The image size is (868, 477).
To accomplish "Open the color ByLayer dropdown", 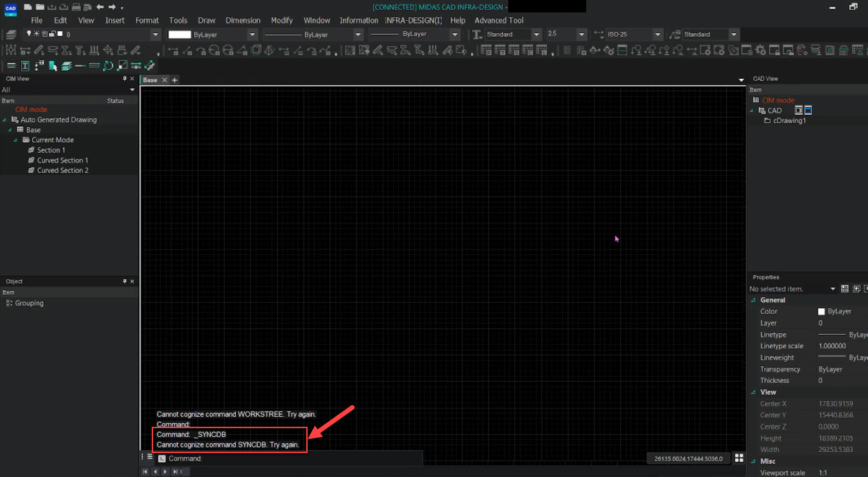I will pyautogui.click(x=252, y=34).
